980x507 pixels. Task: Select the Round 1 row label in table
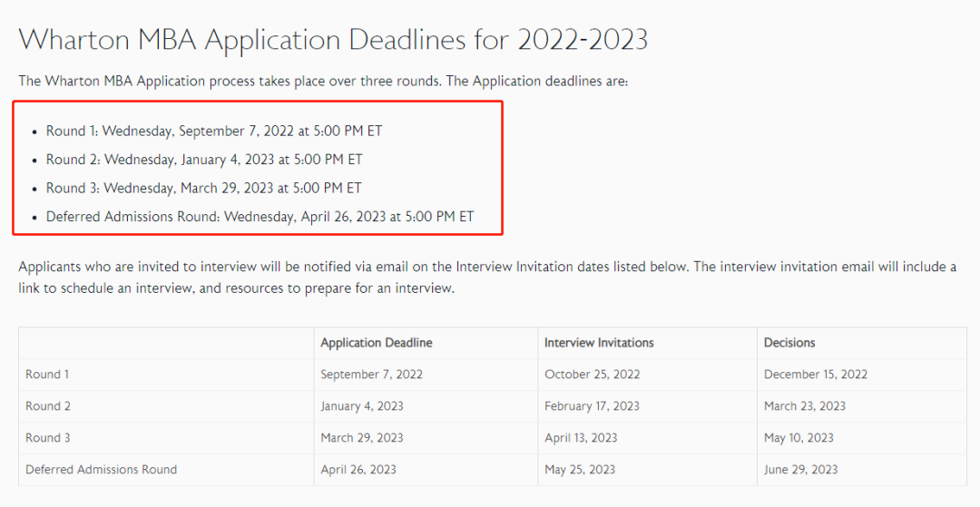point(47,375)
